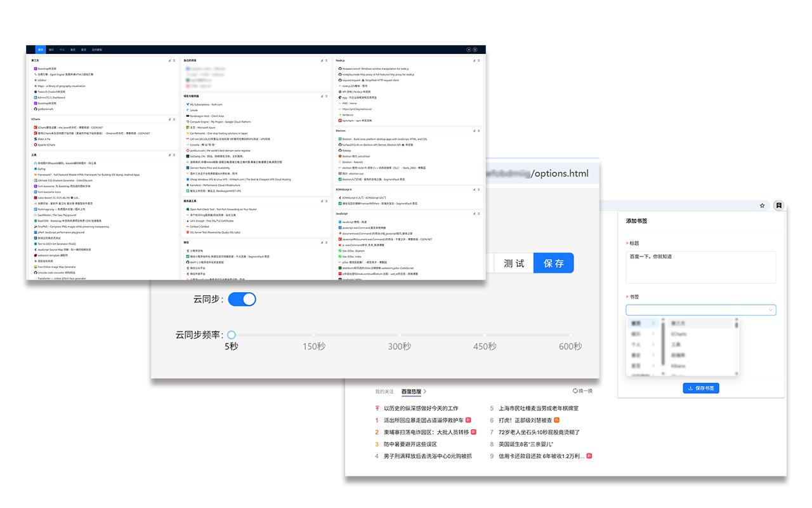Set sync frequency slider to the 300秒 mark
Viewport: 812px width, 508px height.
click(x=400, y=335)
